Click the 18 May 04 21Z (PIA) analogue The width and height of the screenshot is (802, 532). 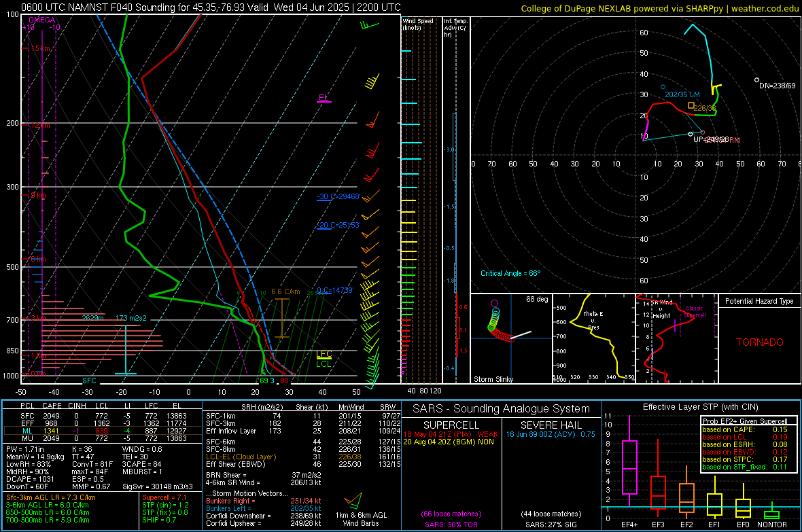[451, 433]
